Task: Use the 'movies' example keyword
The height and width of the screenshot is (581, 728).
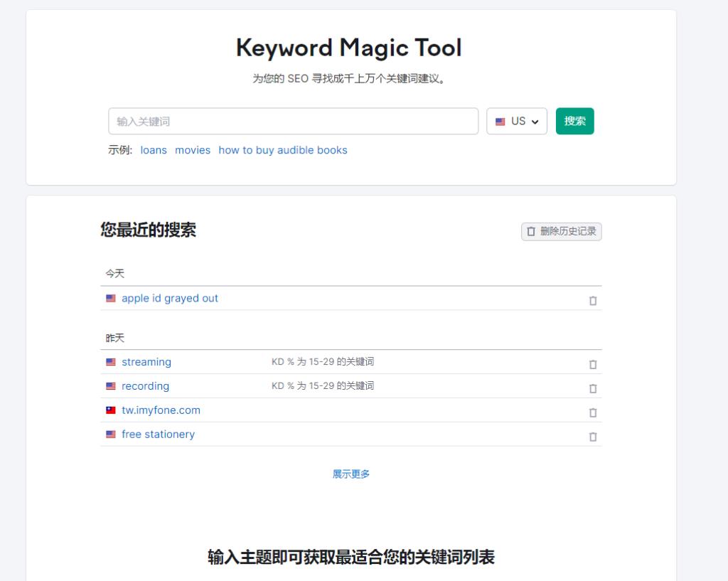Action: pos(193,150)
